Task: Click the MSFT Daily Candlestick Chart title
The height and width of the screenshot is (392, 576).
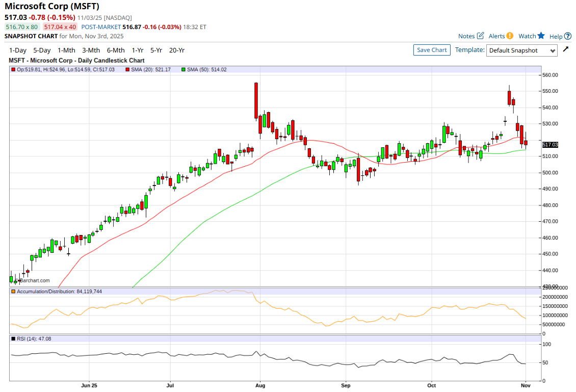Action: [x=76, y=61]
